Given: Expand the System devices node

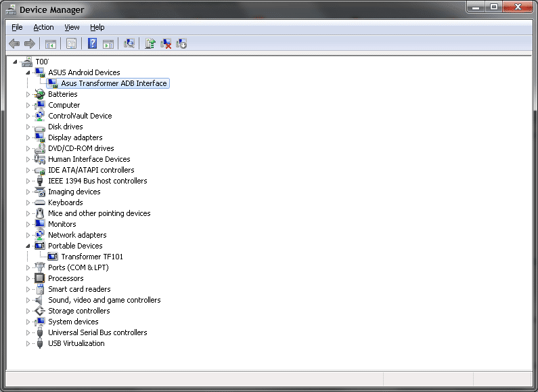Looking at the screenshot, I should tap(28, 322).
